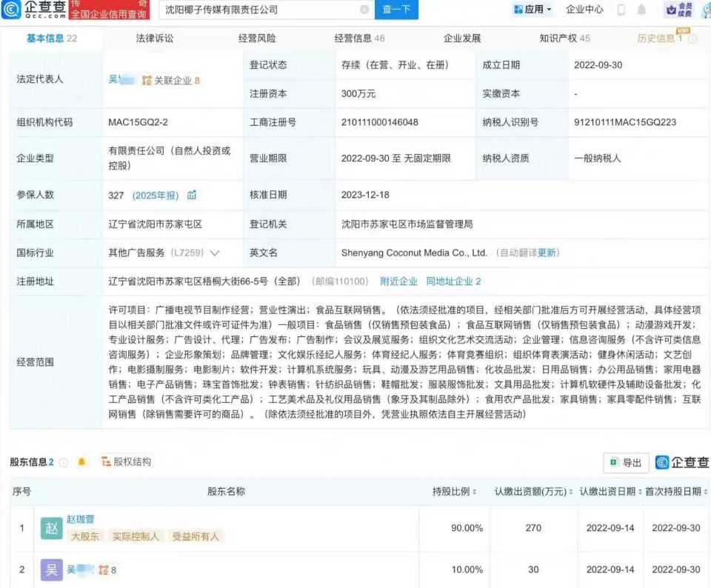Image resolution: width=711 pixels, height=588 pixels.
Task: Switch to the 历史信息 tab
Action: tap(659, 39)
